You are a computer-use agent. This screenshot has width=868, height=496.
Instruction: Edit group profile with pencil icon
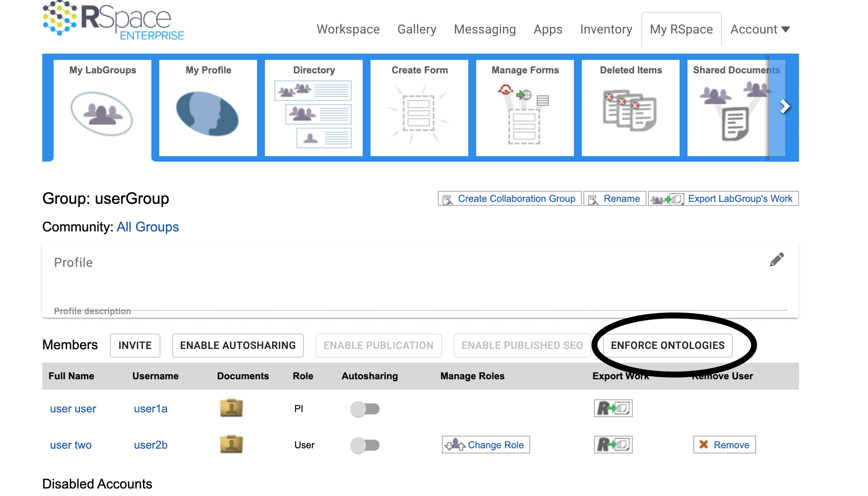coord(777,260)
